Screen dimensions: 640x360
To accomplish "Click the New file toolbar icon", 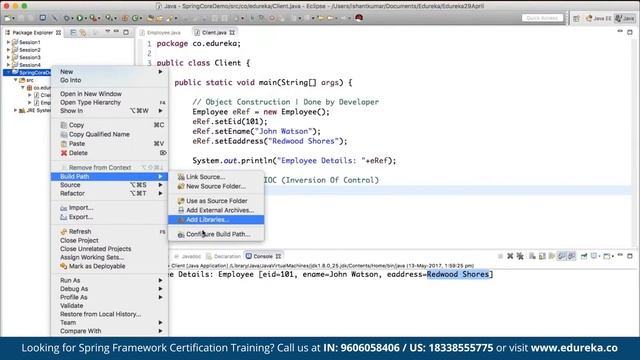I will [8, 18].
